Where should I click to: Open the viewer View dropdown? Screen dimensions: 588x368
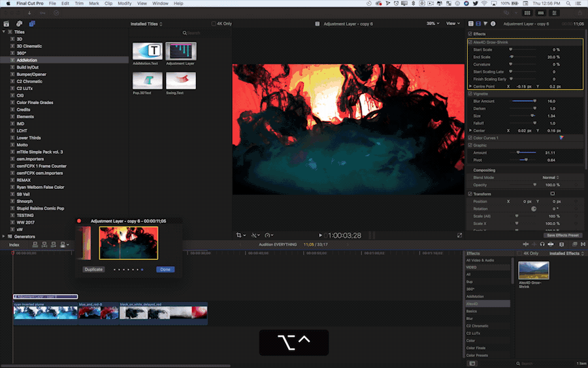point(453,24)
